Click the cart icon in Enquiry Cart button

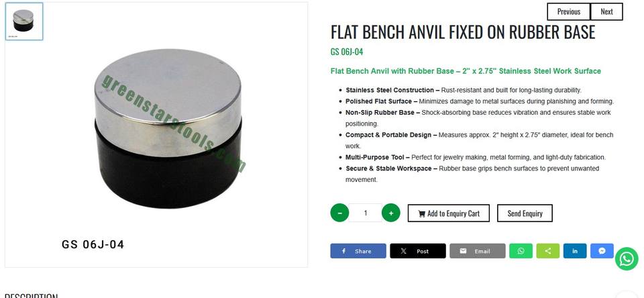(x=421, y=213)
